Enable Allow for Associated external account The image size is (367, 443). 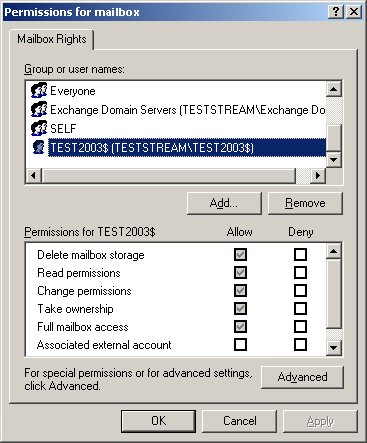240,345
